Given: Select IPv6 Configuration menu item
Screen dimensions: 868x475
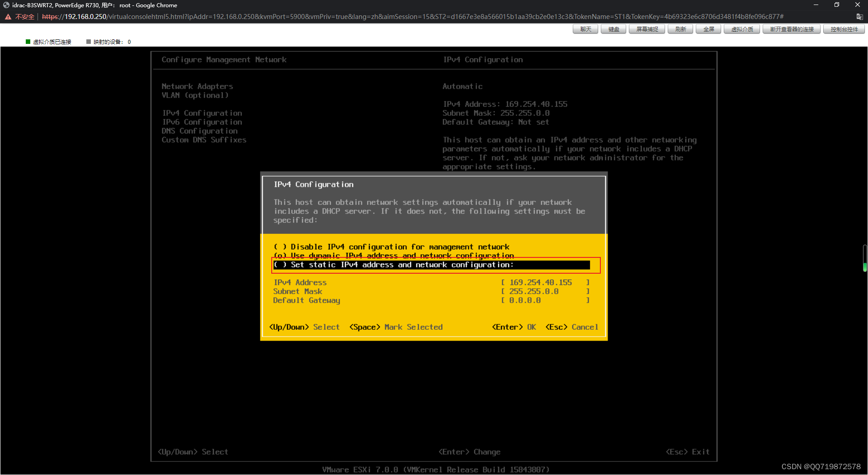Looking at the screenshot, I should pyautogui.click(x=202, y=122).
